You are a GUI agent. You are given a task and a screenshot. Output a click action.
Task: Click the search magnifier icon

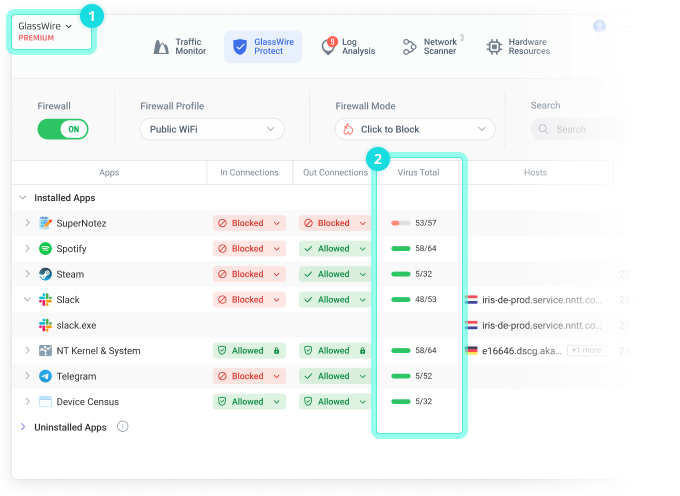coord(543,129)
